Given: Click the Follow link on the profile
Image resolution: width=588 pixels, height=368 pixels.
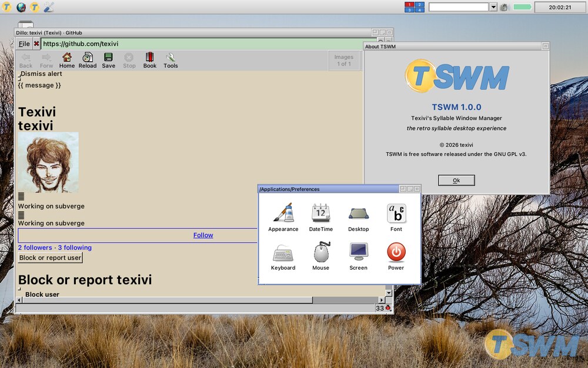Looking at the screenshot, I should point(203,235).
